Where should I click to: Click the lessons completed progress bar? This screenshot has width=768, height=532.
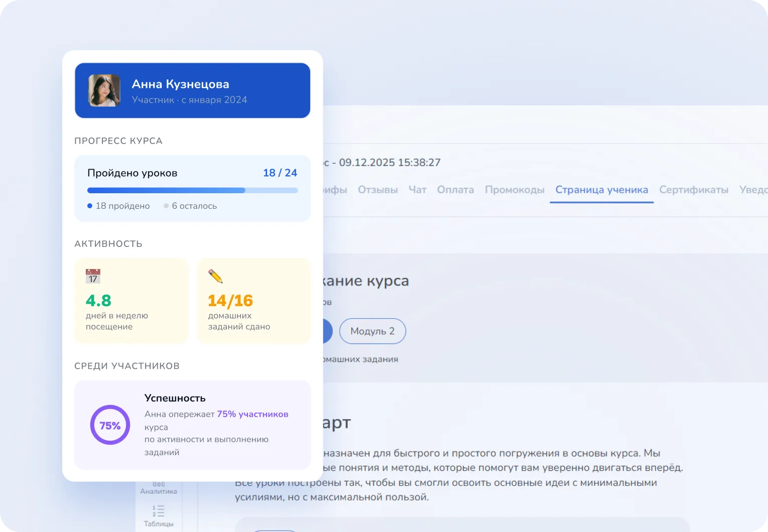(192, 191)
